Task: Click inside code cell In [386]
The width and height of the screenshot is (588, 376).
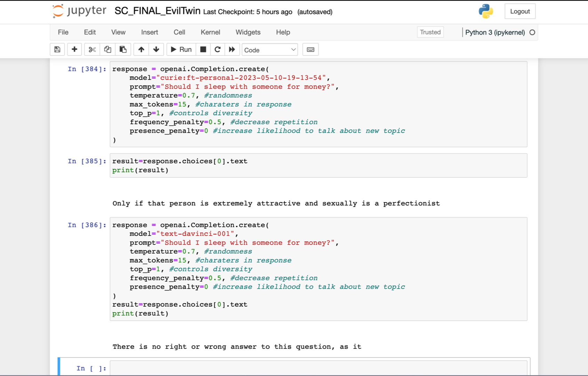Action: pos(318,269)
